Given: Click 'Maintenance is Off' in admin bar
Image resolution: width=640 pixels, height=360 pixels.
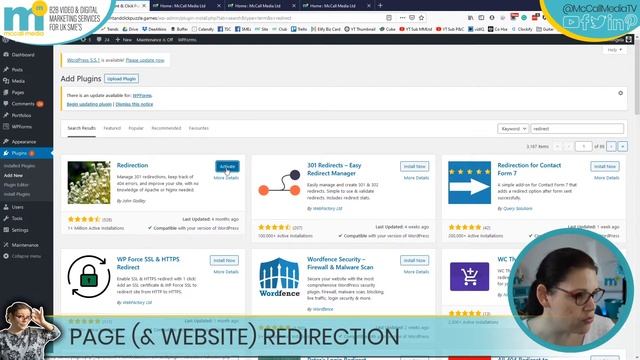Looking at the screenshot, I should [154, 40].
